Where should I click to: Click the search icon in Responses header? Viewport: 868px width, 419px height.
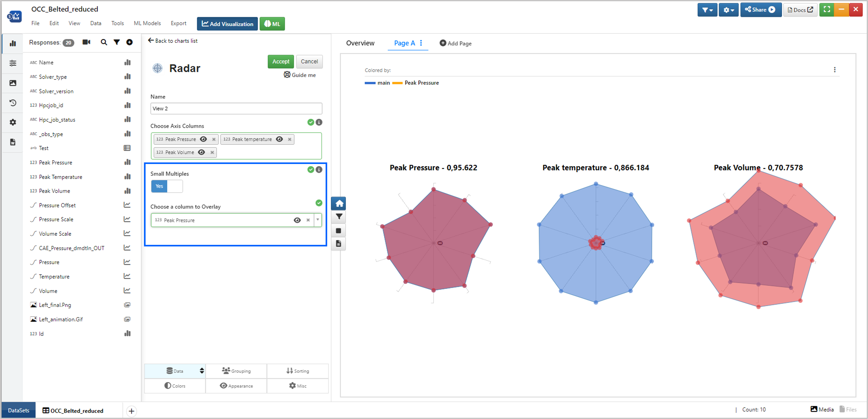click(104, 42)
